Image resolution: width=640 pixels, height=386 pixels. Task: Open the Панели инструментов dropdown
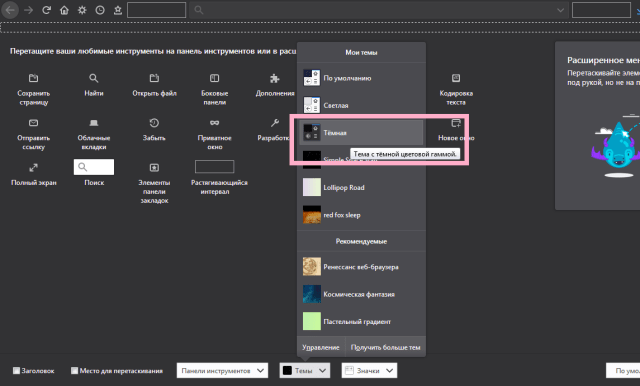[x=222, y=370]
